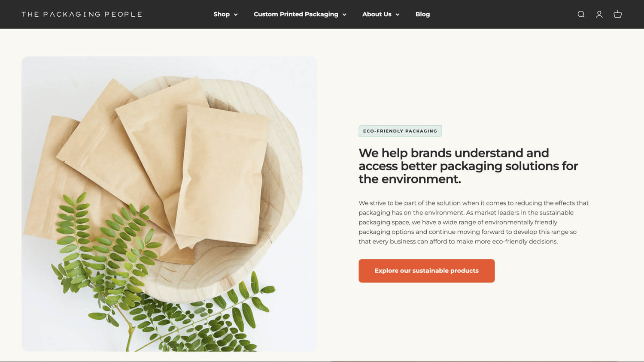Go to the Blog page
The image size is (644, 362).
tap(422, 14)
